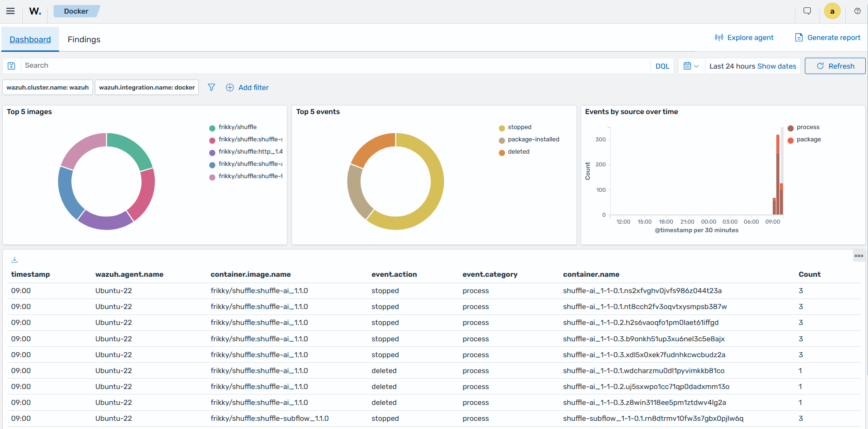Click Explore agent
This screenshot has height=429, width=868.
744,38
